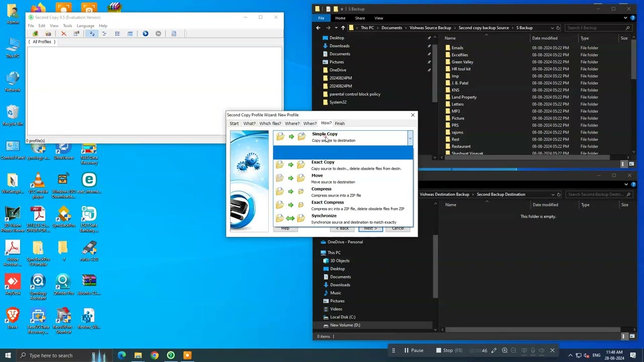Select the Land Property folder in S Backup
The image size is (644, 362).
[464, 97]
